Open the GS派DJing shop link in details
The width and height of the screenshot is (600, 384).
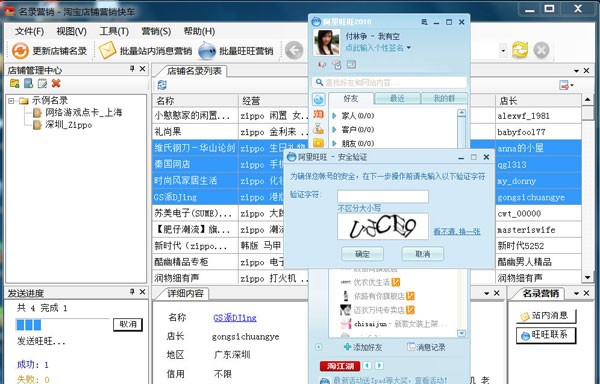coord(235,317)
